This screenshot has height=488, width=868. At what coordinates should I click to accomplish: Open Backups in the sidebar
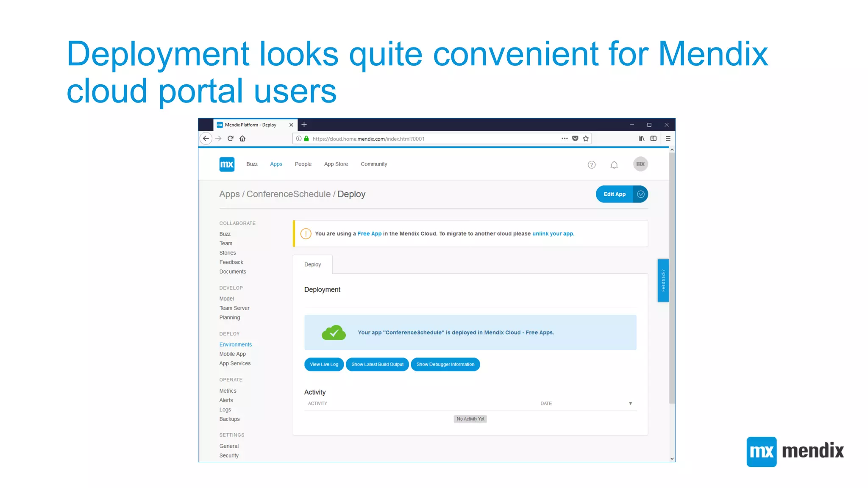tap(230, 419)
